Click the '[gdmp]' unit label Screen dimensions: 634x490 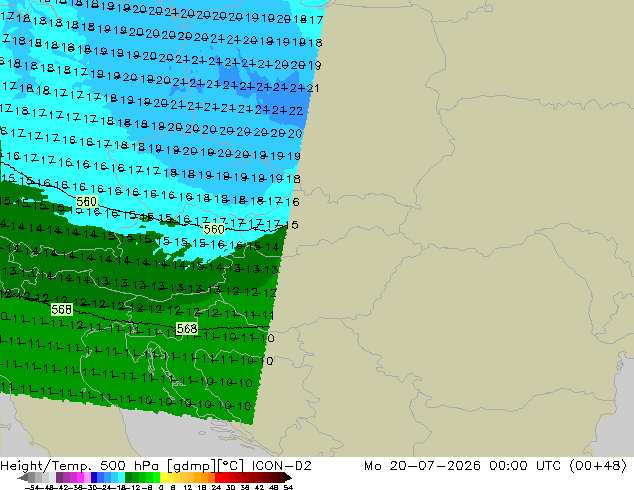(x=192, y=466)
